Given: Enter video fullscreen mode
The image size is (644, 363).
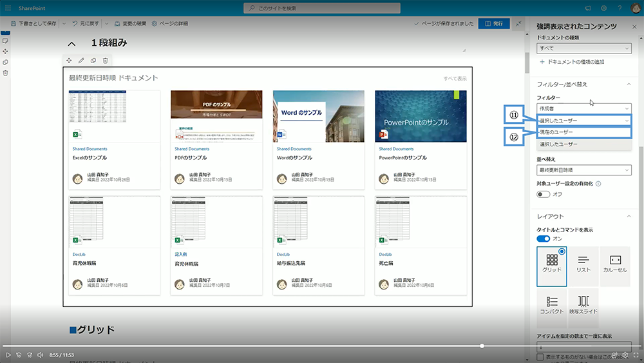Looking at the screenshot, I should pos(636,355).
